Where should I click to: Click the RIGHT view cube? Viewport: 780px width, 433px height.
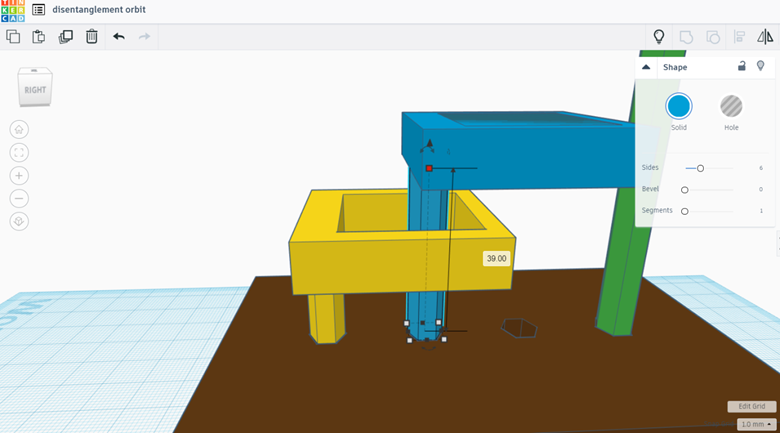[35, 88]
